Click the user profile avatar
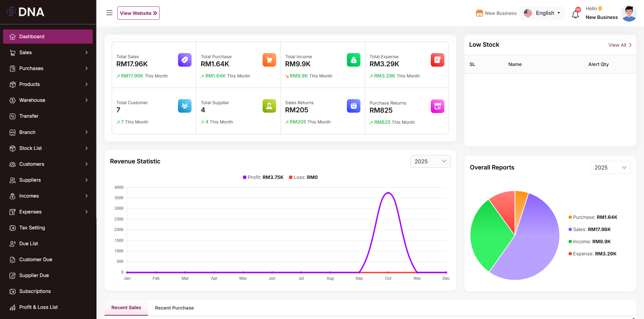Viewport: 644px width, 319px height. [x=629, y=14]
